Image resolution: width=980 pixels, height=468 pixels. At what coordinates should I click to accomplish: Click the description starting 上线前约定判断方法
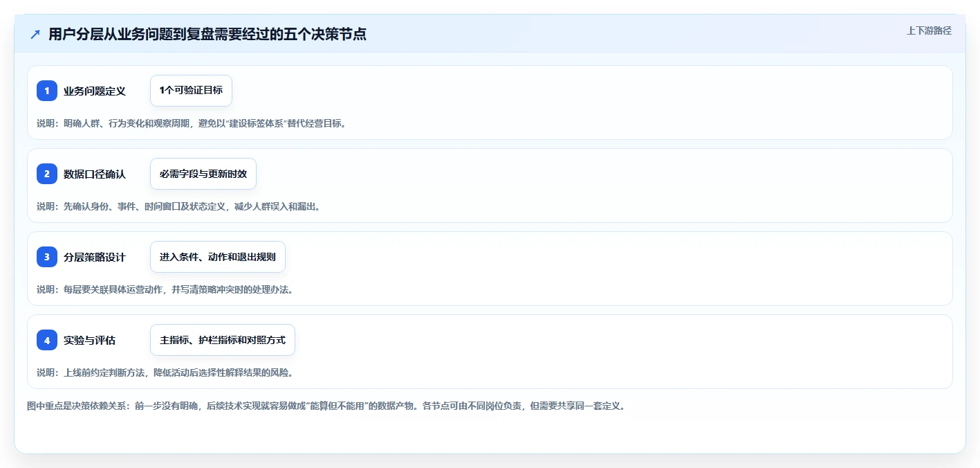click(x=165, y=372)
